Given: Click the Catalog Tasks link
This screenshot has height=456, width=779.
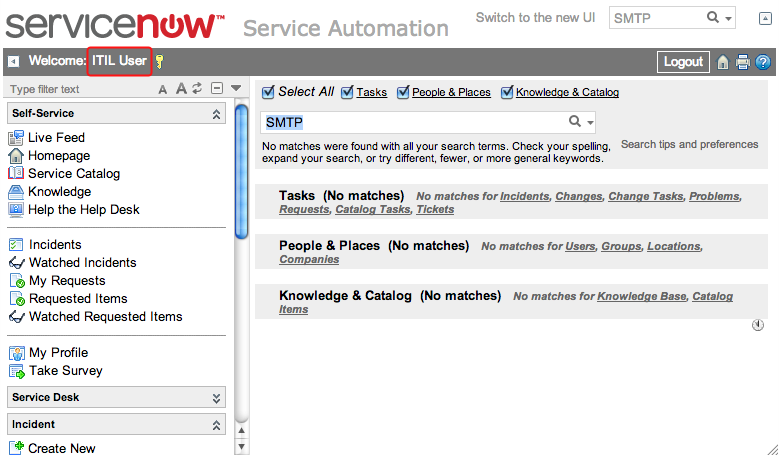Looking at the screenshot, I should [x=373, y=210].
